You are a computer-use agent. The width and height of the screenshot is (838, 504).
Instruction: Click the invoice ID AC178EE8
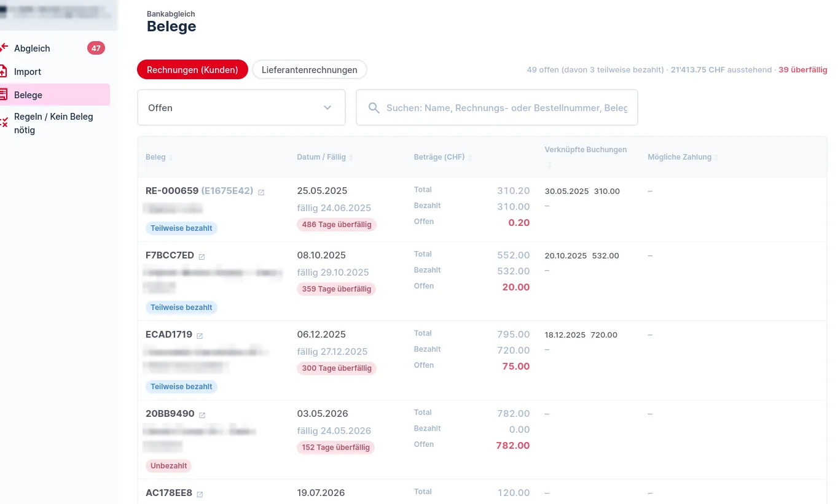(x=169, y=493)
